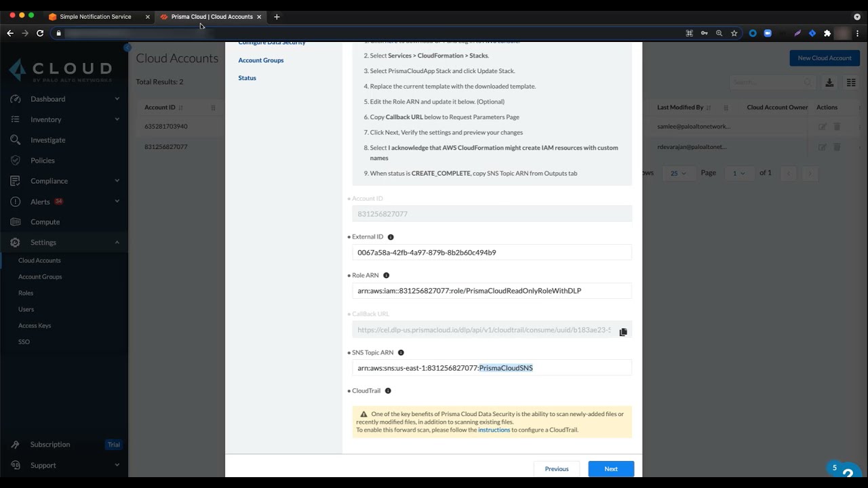The height and width of the screenshot is (488, 868).
Task: Click the Next button
Action: pyautogui.click(x=611, y=469)
